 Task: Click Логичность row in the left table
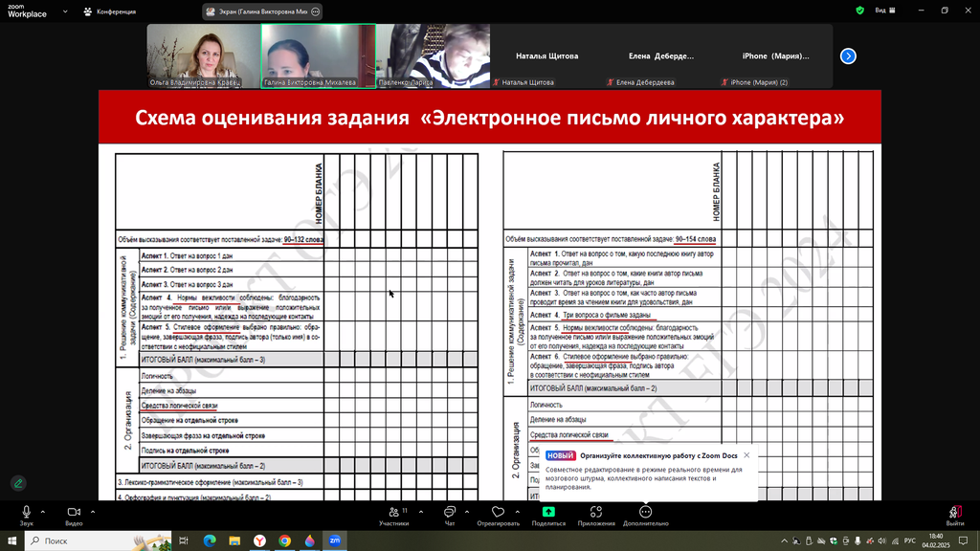(232, 376)
